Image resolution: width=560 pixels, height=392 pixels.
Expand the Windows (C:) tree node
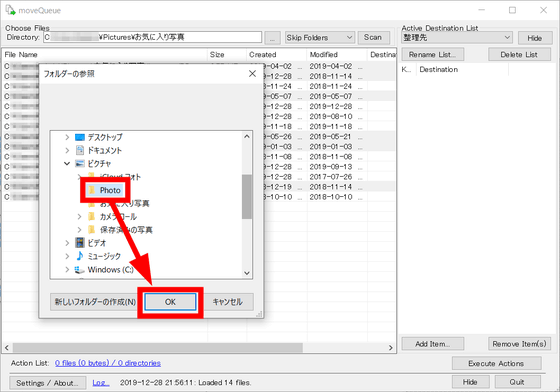tap(67, 270)
